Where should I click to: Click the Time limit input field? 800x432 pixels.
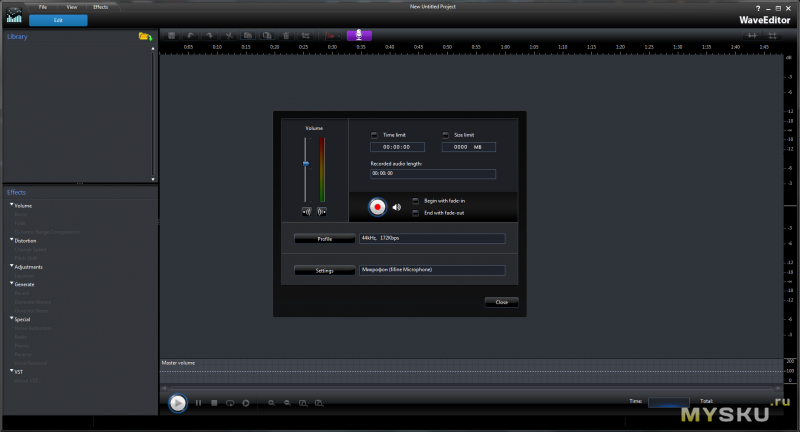click(x=397, y=146)
